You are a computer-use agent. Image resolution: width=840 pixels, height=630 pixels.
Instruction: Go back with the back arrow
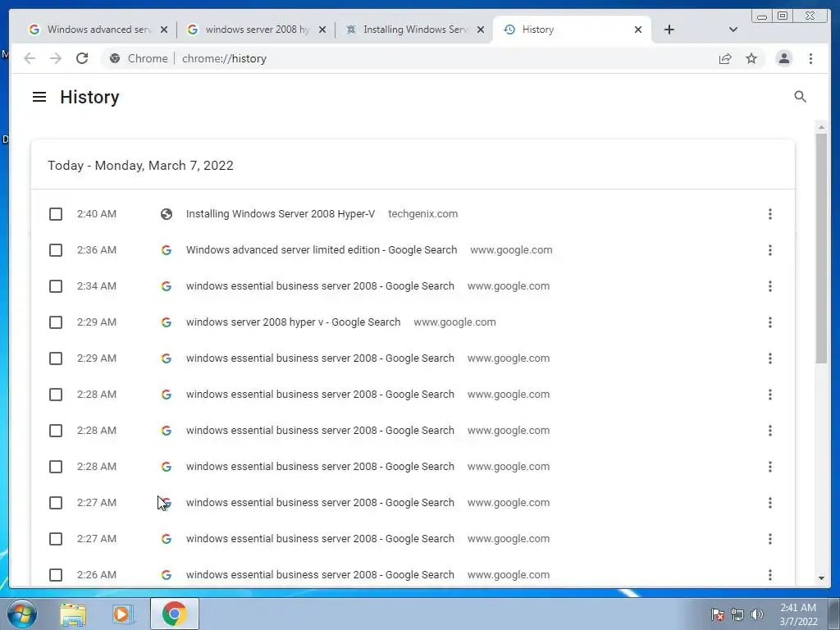(30, 58)
